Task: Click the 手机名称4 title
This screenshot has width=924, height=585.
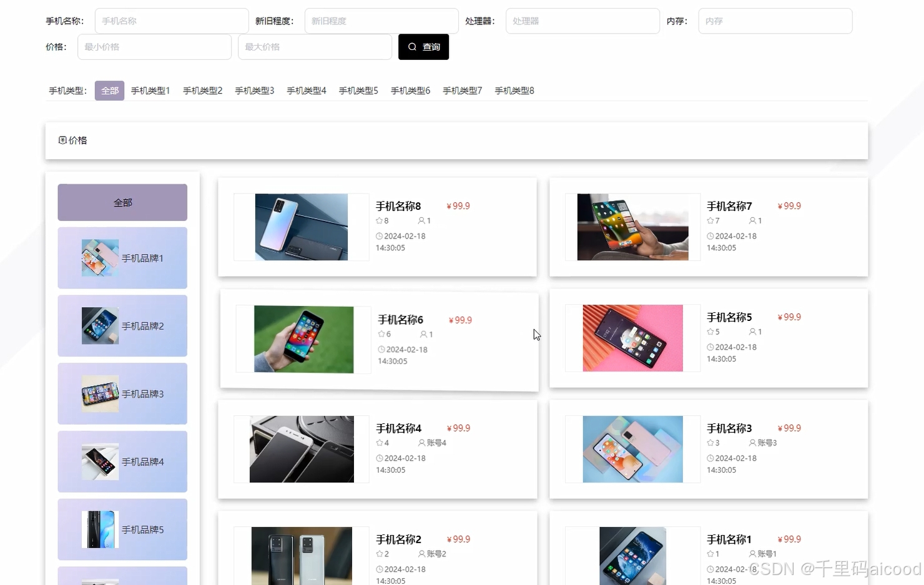Action: (x=398, y=428)
